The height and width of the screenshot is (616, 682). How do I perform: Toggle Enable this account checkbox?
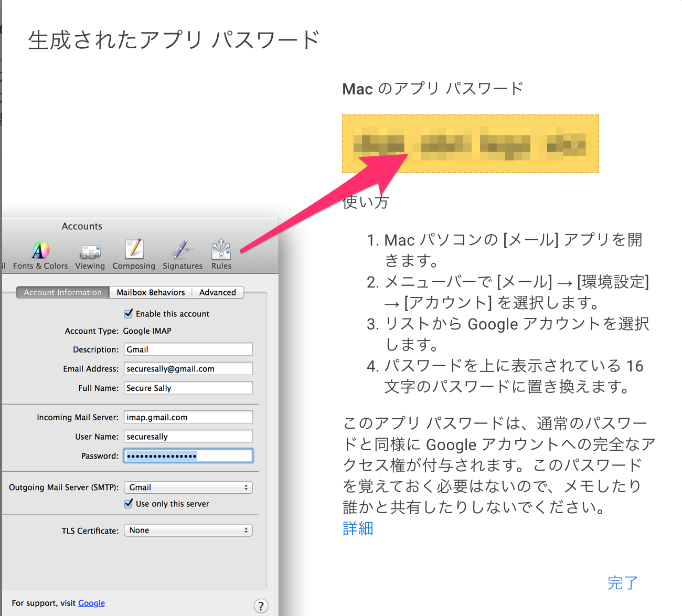point(129,314)
